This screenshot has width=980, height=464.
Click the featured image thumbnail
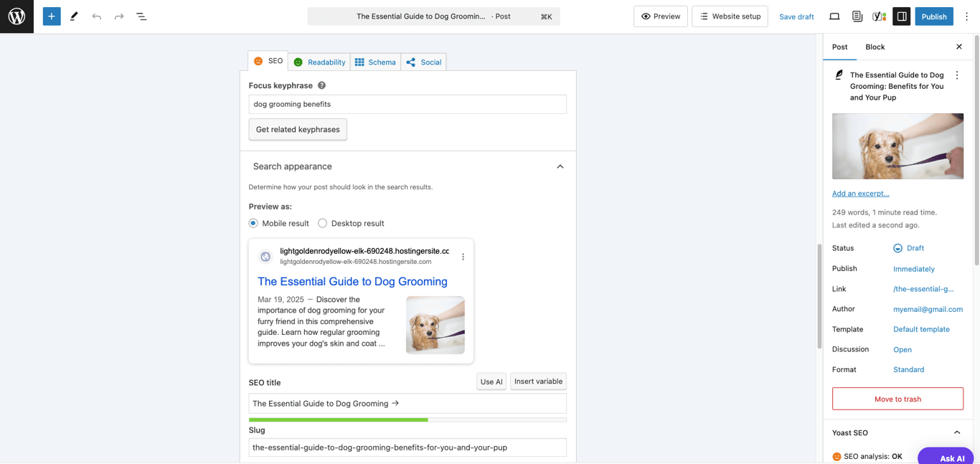(x=897, y=146)
